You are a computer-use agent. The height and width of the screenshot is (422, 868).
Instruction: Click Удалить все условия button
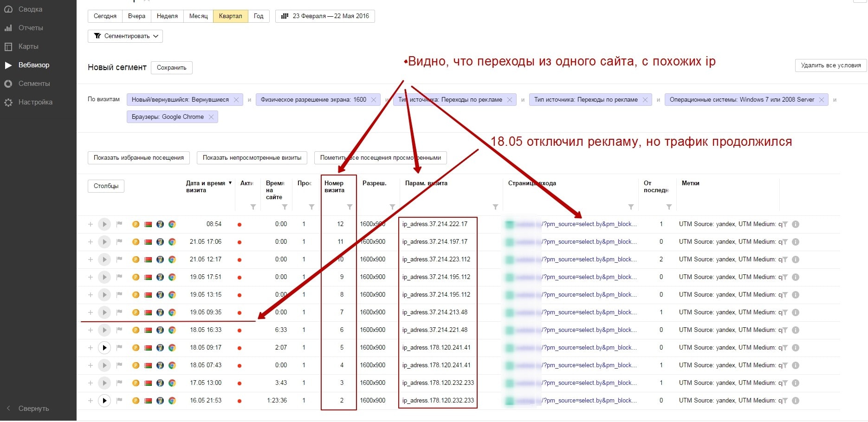click(x=830, y=65)
